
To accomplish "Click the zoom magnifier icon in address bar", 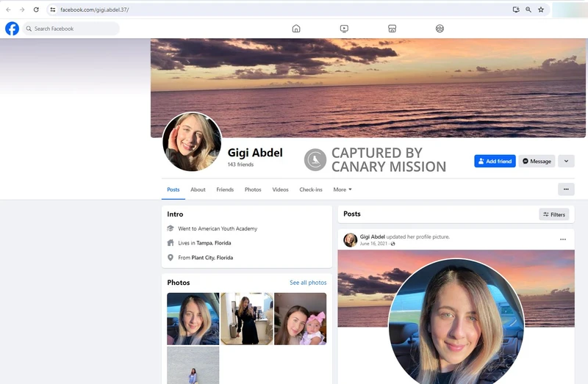I will point(528,10).
